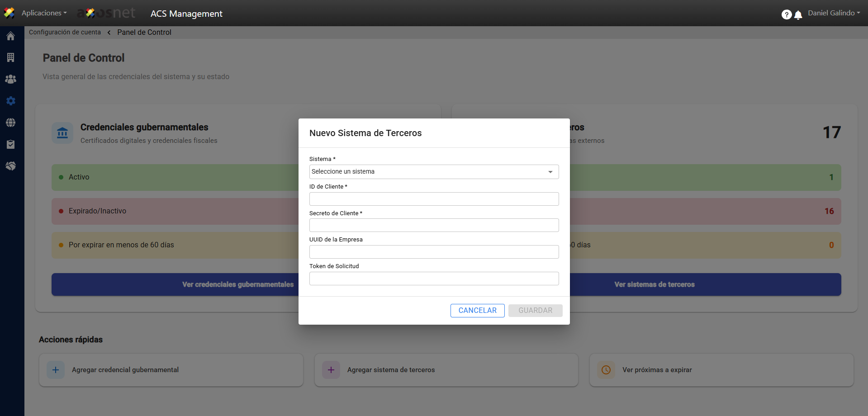Open the building icon in sidebar
The width and height of the screenshot is (868, 416).
11,57
